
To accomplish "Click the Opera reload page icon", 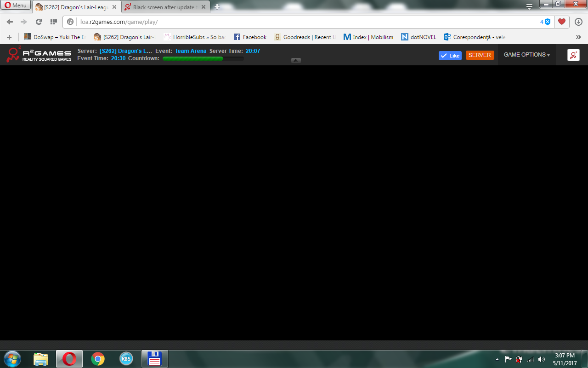I will (39, 22).
